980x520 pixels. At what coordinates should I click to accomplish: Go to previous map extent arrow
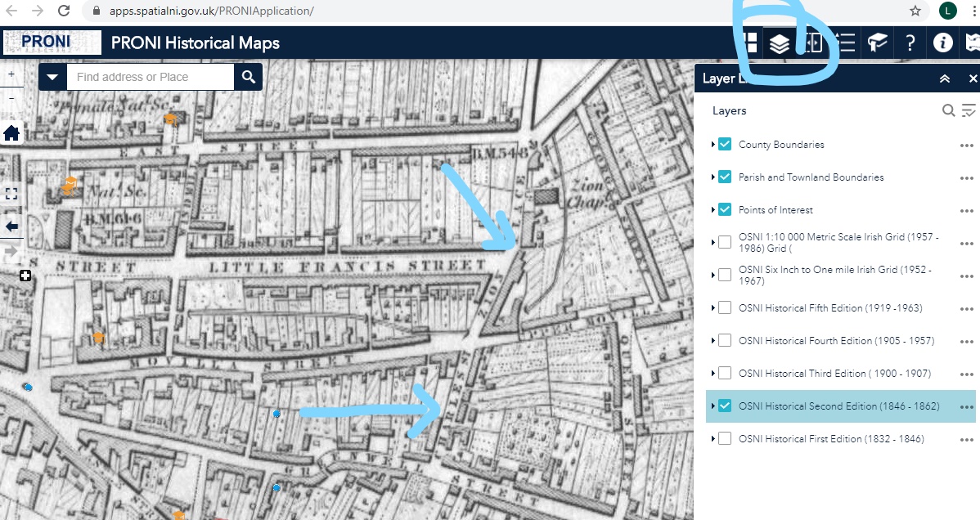point(11,226)
